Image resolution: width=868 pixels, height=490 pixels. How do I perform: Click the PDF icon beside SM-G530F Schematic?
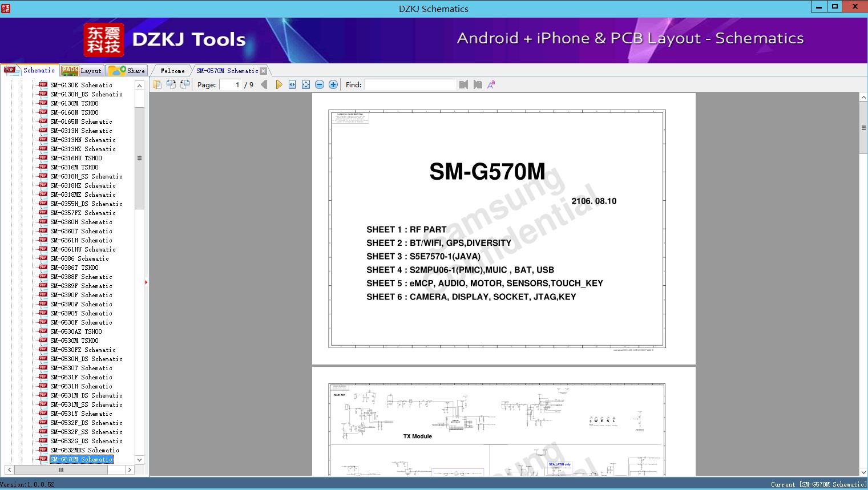point(43,322)
